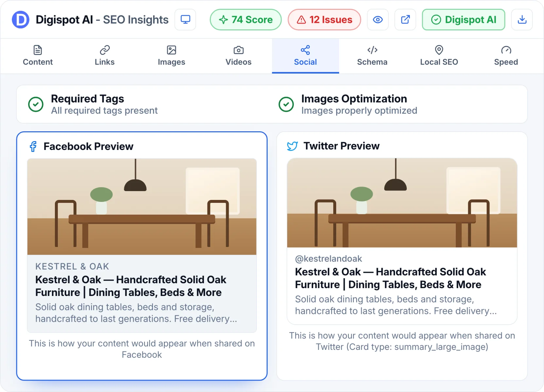Open the Links tab
The height and width of the screenshot is (392, 544).
[x=105, y=56]
